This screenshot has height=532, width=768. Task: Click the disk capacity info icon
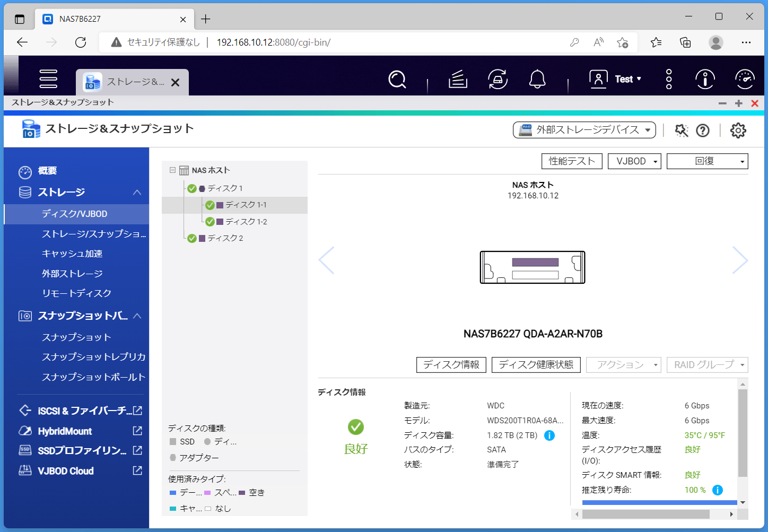[x=549, y=435]
